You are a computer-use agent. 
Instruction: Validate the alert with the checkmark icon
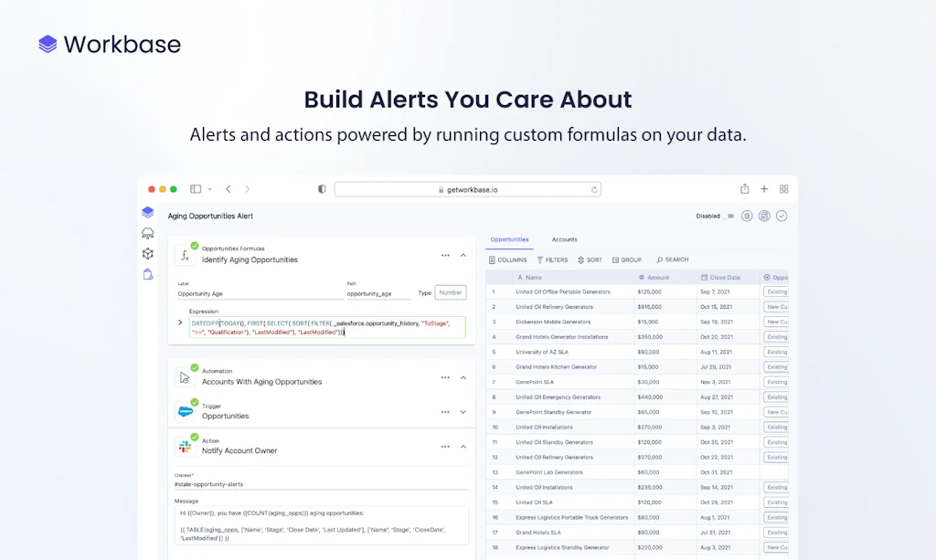click(x=782, y=216)
